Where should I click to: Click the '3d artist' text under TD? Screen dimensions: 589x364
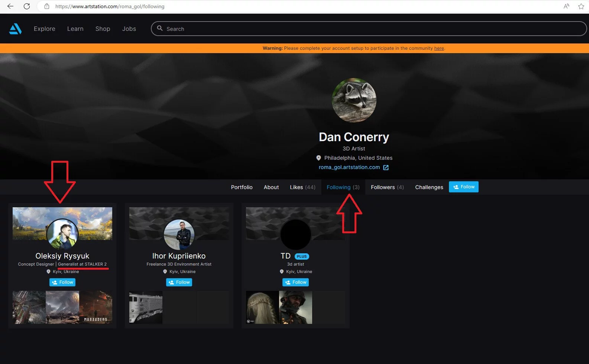[296, 264]
